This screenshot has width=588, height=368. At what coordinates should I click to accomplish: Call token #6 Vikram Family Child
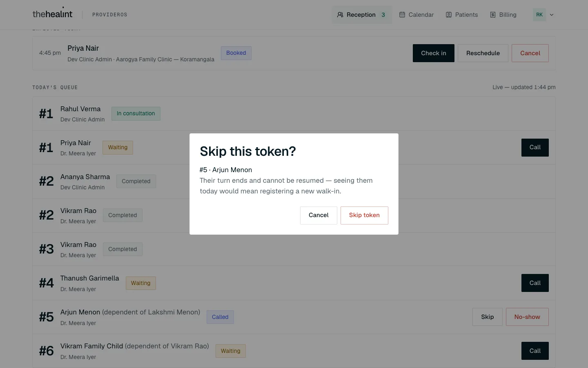pos(535,351)
